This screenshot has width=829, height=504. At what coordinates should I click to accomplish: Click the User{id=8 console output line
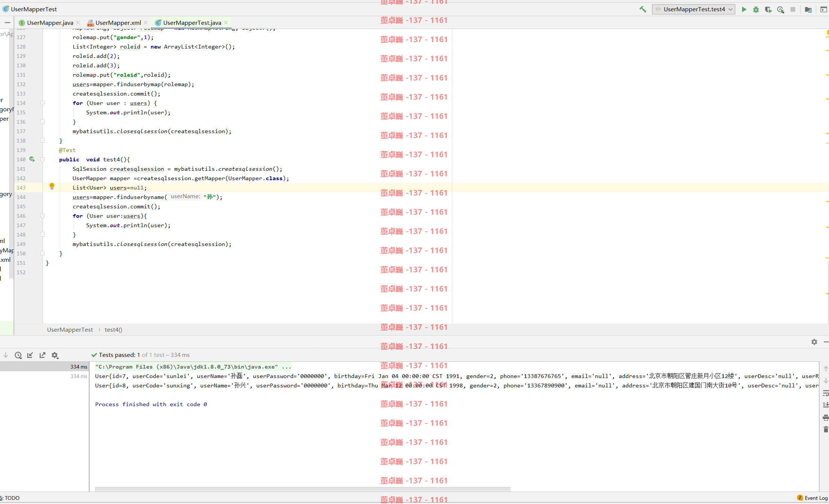pos(457,386)
